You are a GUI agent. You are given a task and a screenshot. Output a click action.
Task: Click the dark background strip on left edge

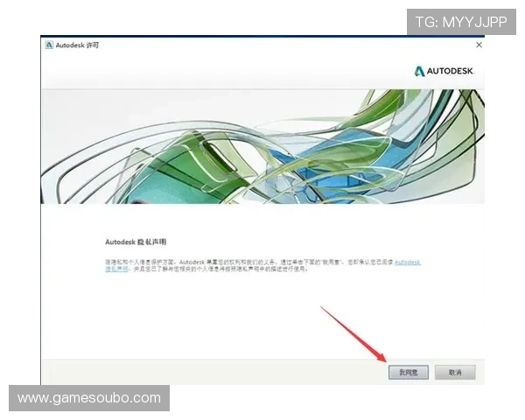(x=38, y=262)
